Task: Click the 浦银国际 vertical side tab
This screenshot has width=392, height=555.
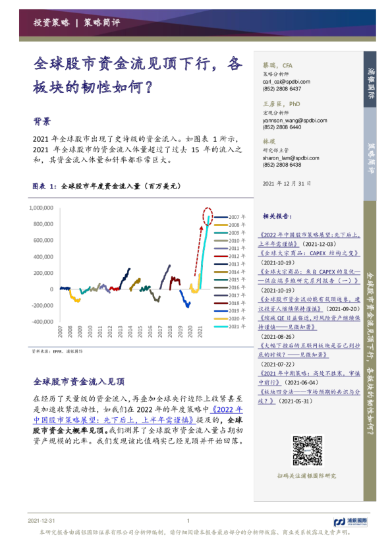Action: 370,79
